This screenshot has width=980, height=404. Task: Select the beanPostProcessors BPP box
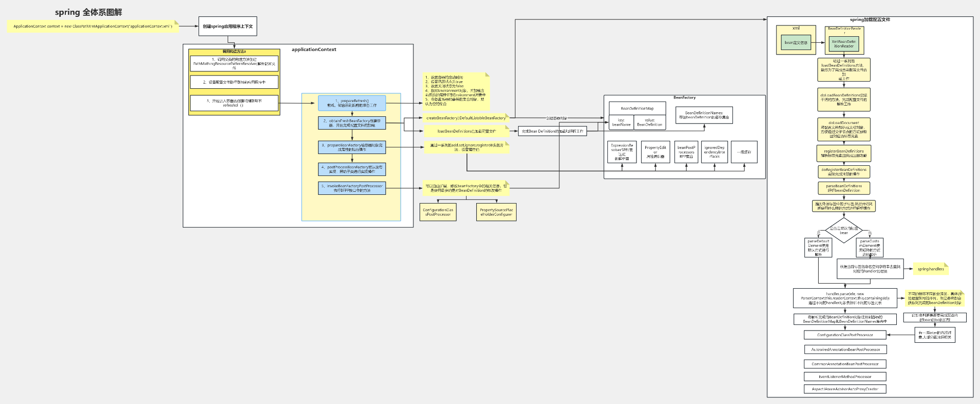pyautogui.click(x=686, y=152)
